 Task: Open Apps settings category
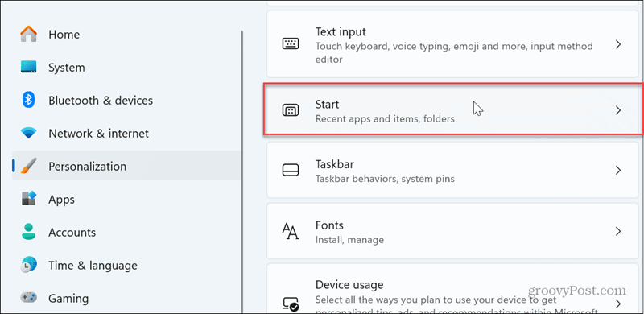point(62,200)
